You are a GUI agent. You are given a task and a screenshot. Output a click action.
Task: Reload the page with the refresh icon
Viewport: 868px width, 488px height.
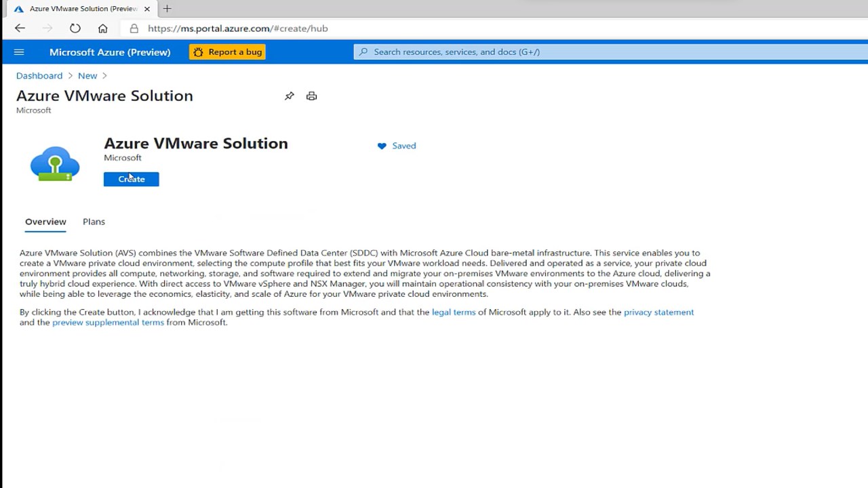pyautogui.click(x=75, y=28)
